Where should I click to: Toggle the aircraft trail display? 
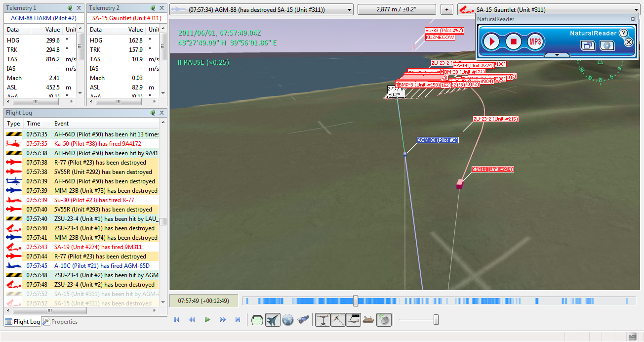[x=338, y=320]
